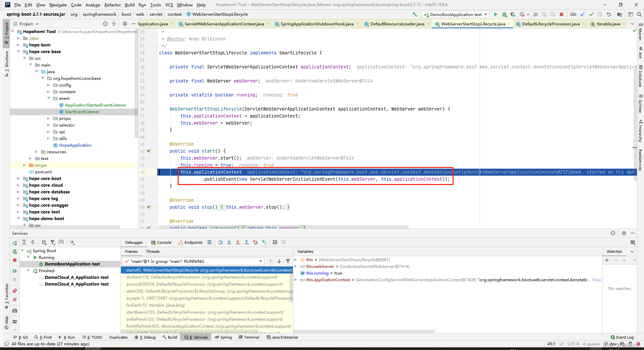The width and height of the screenshot is (644, 350).
Task: Toggle Mute Breakpoints in the debug sidebar
Action: [15, 300]
